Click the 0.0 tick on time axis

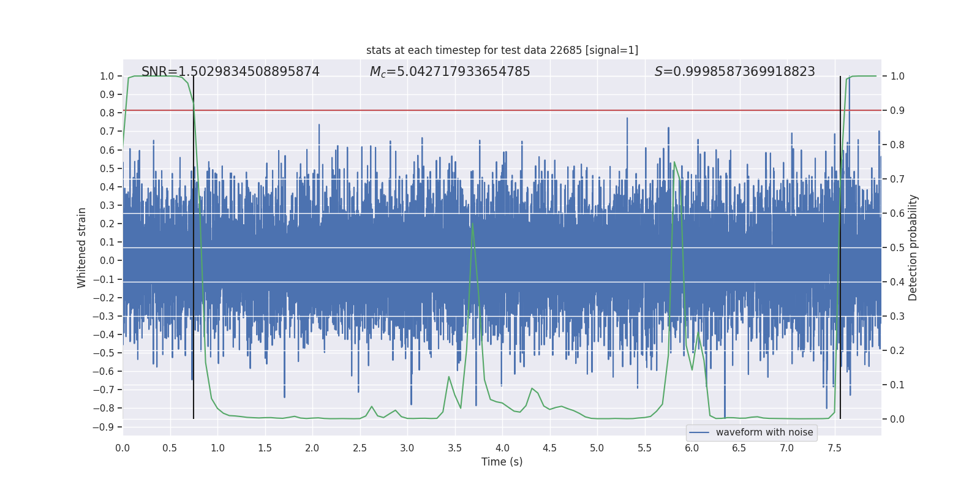click(123, 448)
